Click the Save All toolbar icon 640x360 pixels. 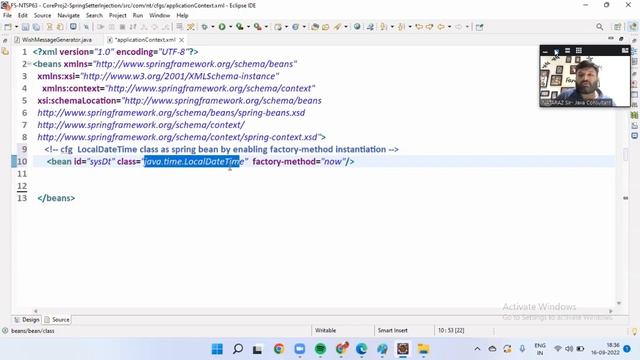(36, 27)
